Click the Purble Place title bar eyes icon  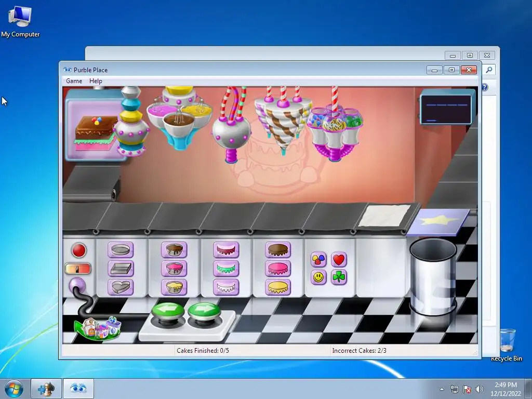click(68, 70)
